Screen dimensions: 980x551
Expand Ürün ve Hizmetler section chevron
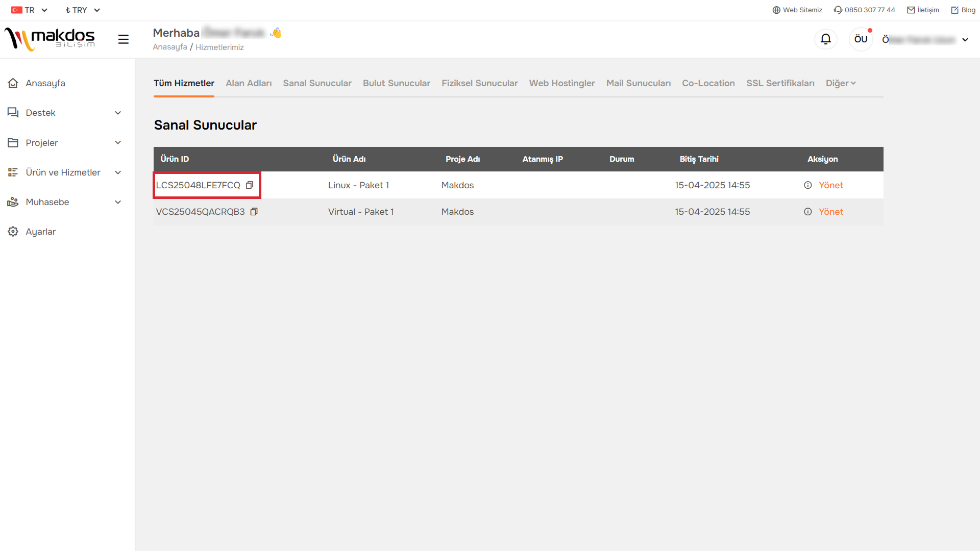pos(118,172)
